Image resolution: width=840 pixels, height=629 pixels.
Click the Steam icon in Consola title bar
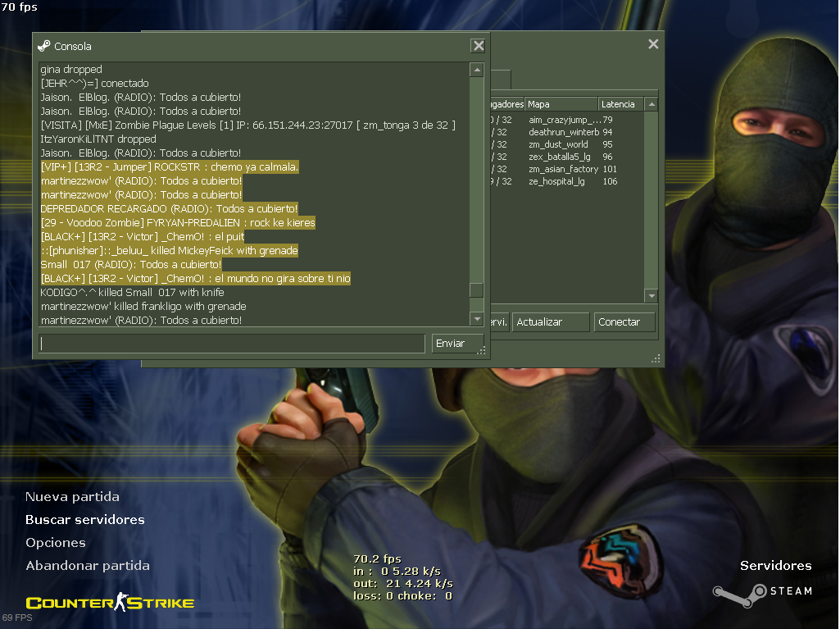(x=44, y=46)
